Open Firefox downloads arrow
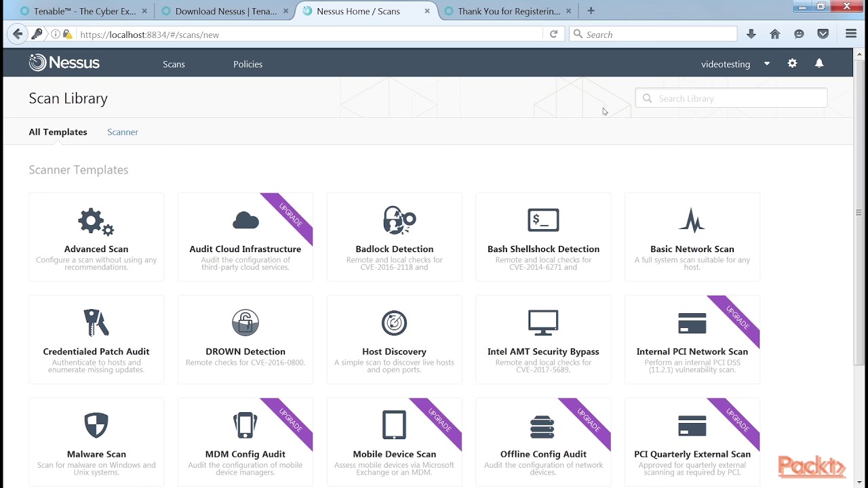This screenshot has width=868, height=488. coord(751,34)
